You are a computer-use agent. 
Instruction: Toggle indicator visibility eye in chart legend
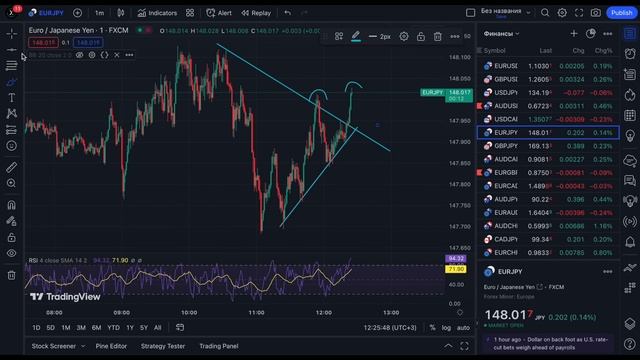click(80, 55)
